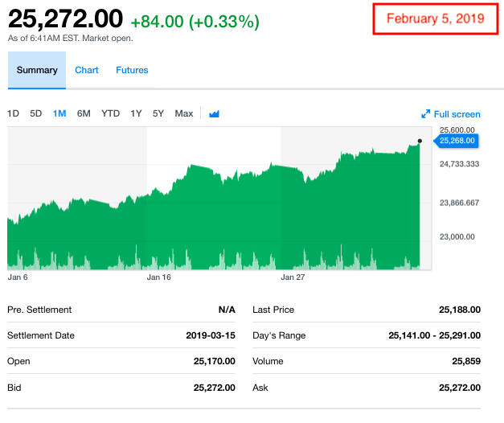Click the February 5, 2019 date box
504x423 pixels.
click(x=436, y=18)
